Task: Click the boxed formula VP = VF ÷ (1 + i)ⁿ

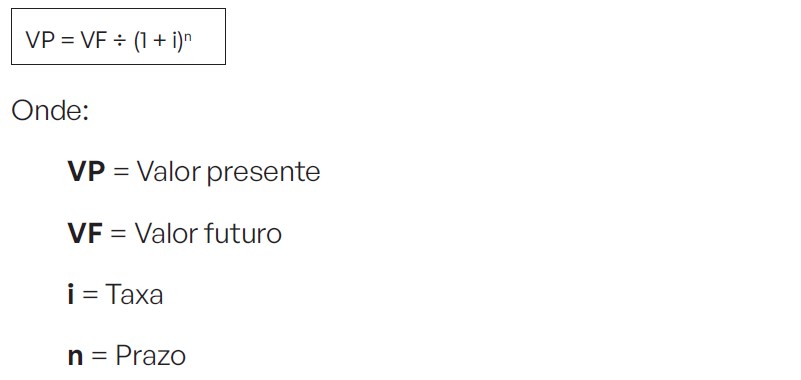Action: [118, 36]
